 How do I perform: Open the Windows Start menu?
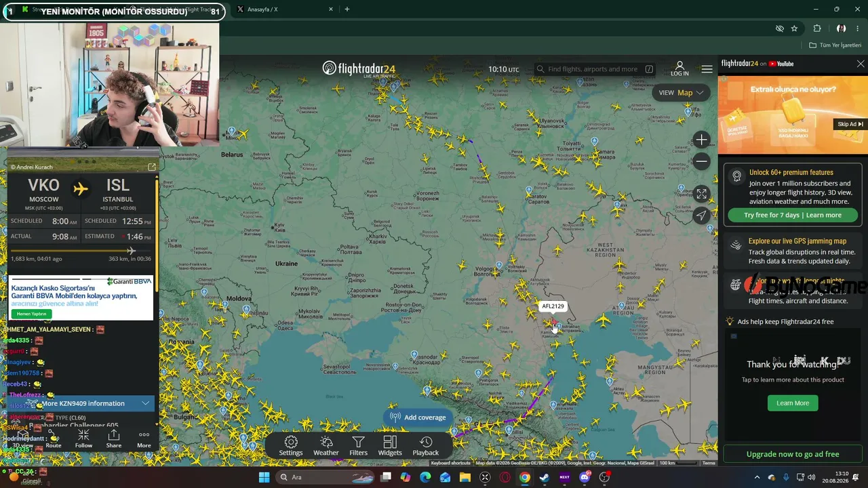pyautogui.click(x=264, y=477)
